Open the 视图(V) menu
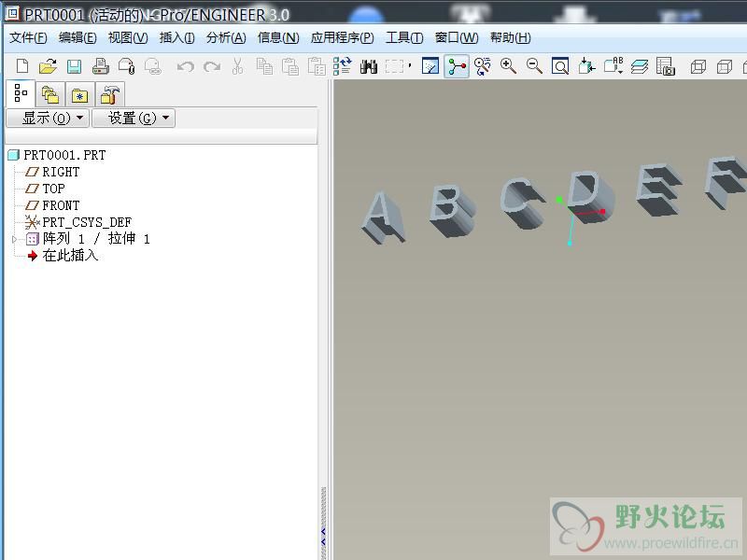Screen dimensions: 747x560 pos(128,37)
